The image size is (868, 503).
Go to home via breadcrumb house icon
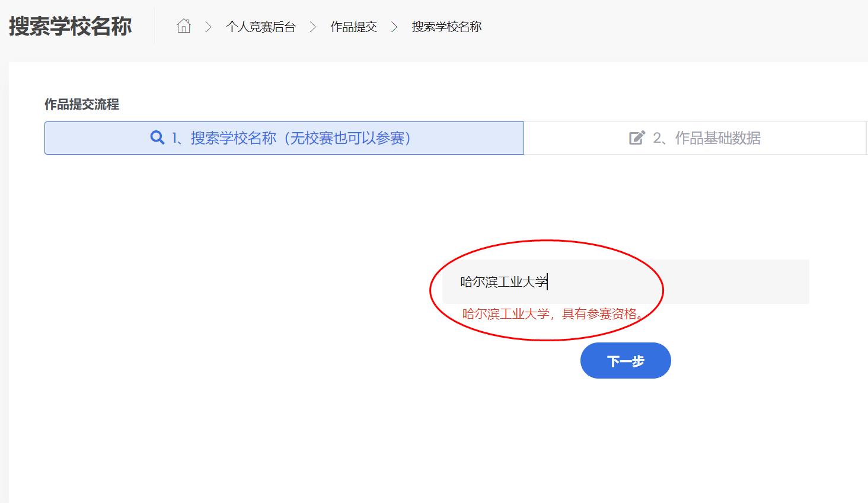184,26
